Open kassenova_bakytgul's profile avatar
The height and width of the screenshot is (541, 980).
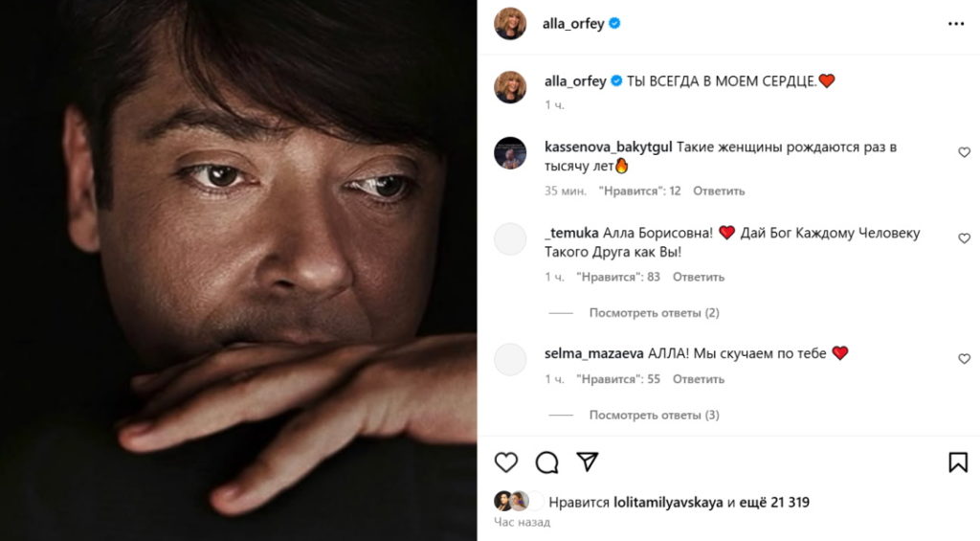(510, 153)
